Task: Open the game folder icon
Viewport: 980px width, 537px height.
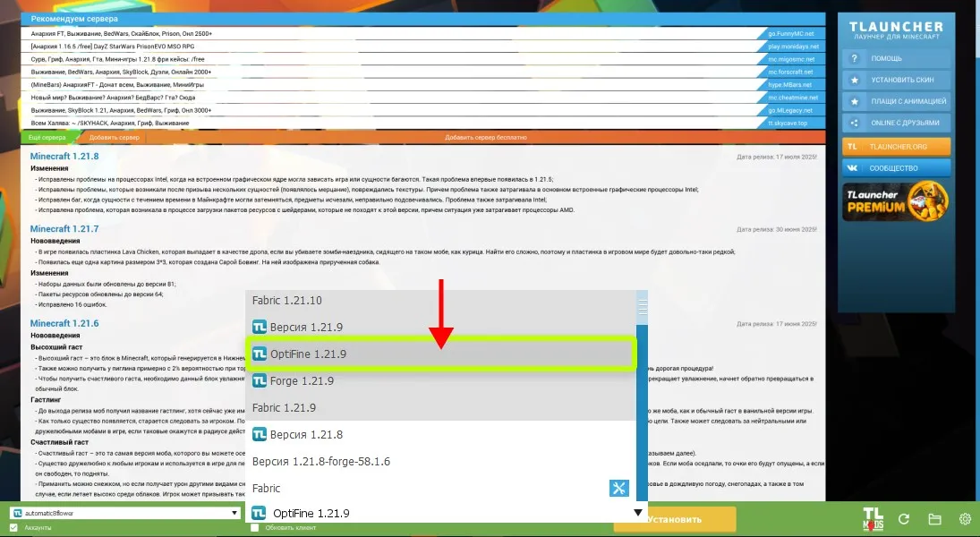Action: tap(935, 519)
